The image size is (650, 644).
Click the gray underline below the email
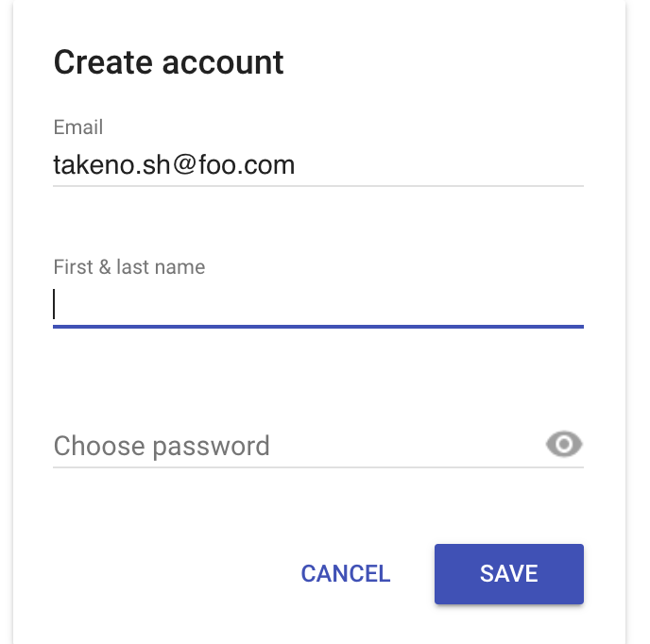tap(318, 186)
